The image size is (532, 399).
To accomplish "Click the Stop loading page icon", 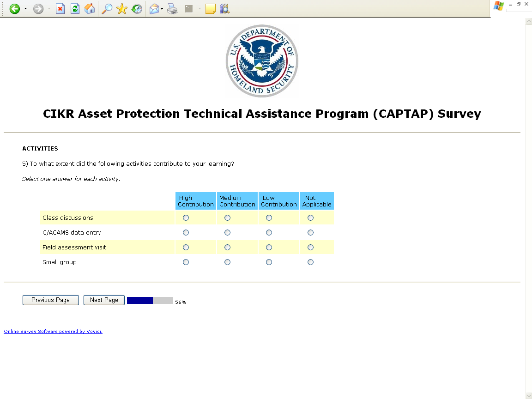I will pos(60,9).
